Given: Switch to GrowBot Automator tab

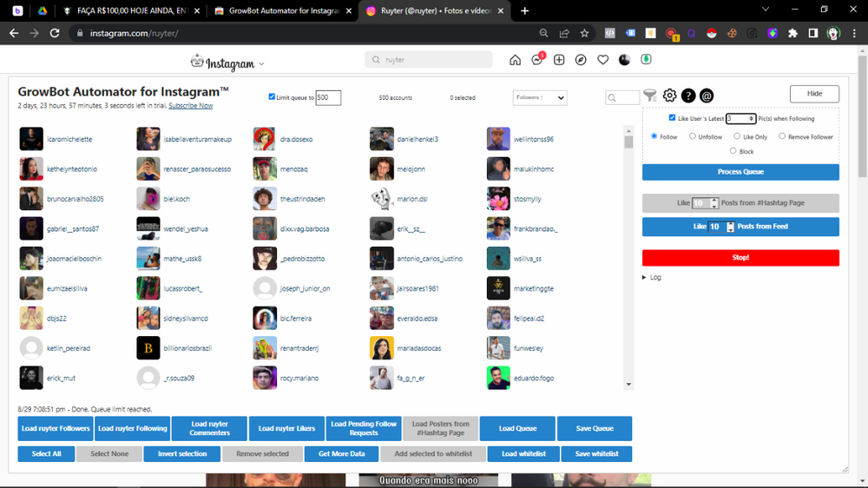Looking at the screenshot, I should [x=283, y=10].
